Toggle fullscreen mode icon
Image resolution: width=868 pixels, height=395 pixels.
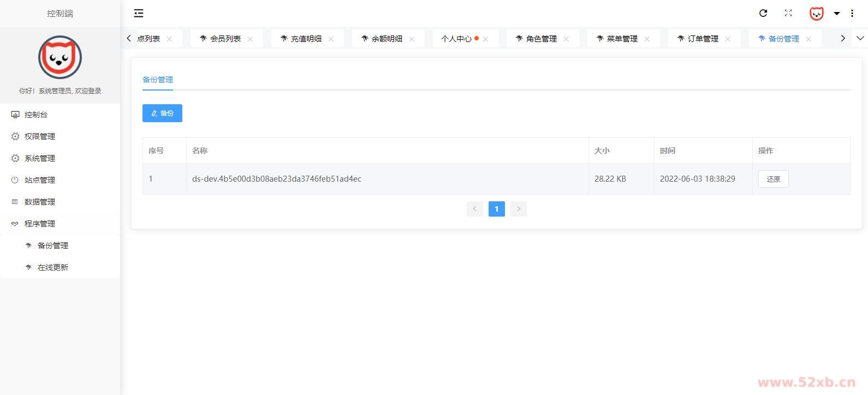pos(788,13)
